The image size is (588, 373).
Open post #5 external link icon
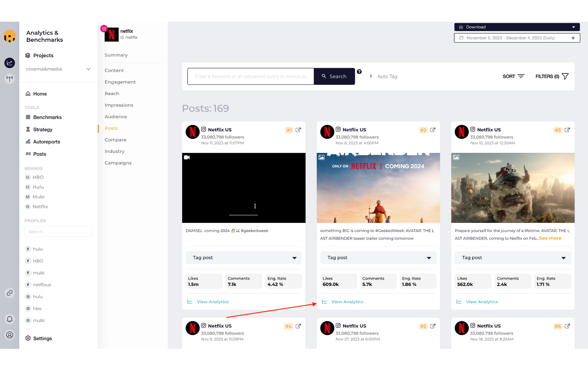433,326
